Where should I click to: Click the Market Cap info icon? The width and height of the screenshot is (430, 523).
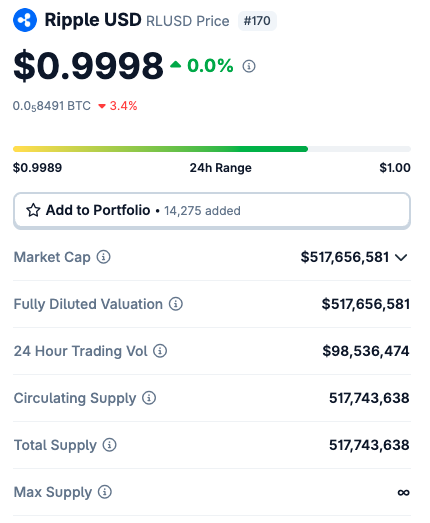tap(104, 257)
